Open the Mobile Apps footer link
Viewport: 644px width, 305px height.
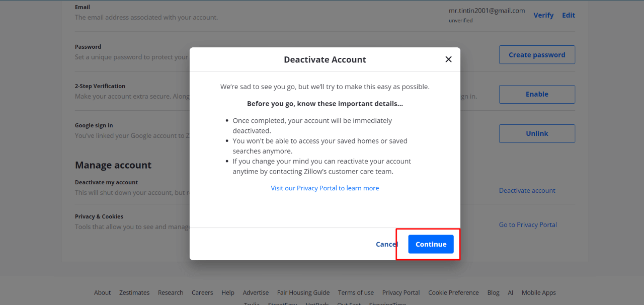pos(539,292)
